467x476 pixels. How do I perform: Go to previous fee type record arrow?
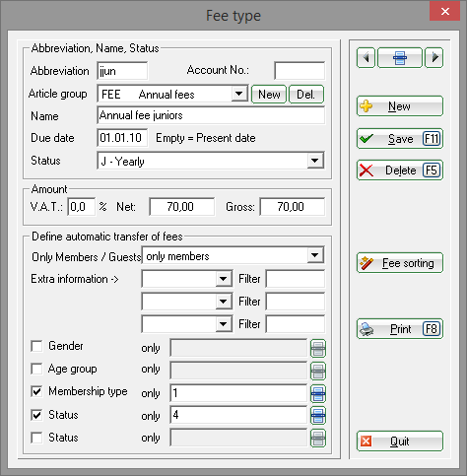[366, 58]
